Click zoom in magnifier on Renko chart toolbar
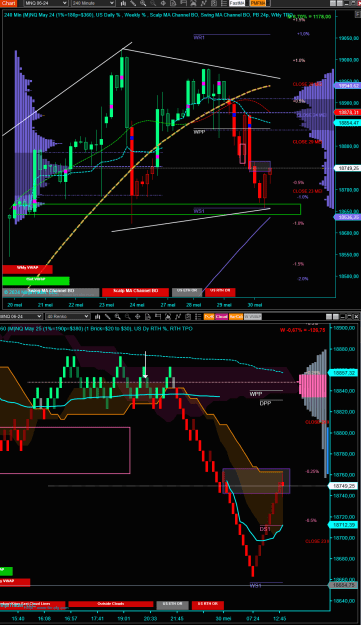 [118, 316]
